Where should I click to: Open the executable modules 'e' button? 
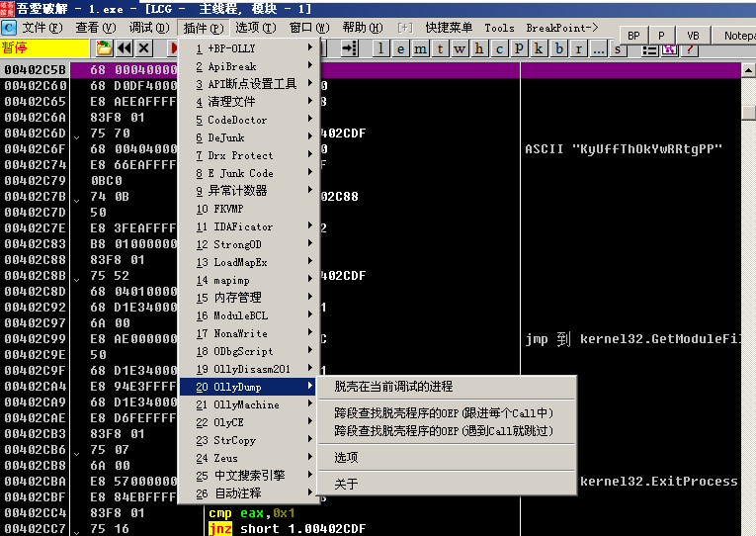pos(400,48)
